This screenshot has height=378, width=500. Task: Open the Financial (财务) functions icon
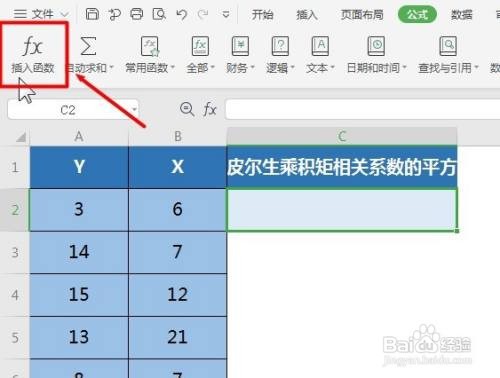(240, 46)
